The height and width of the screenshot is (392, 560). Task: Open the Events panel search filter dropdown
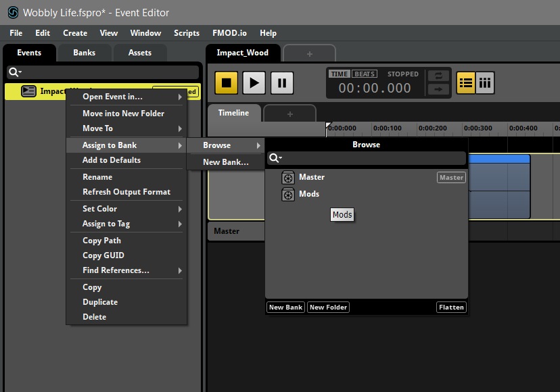[14, 71]
